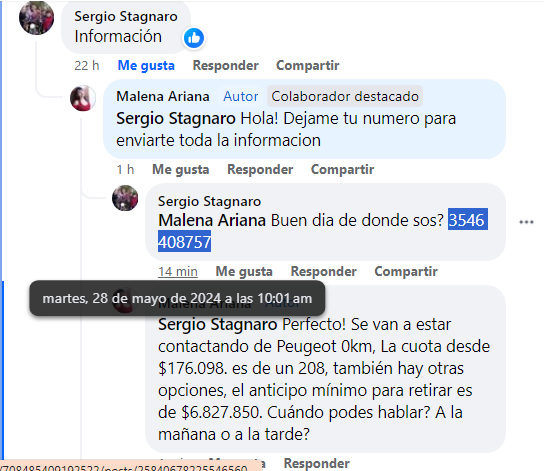
Task: Reply to Malena Ariana's Dejame tu numero comment
Action: 260,169
